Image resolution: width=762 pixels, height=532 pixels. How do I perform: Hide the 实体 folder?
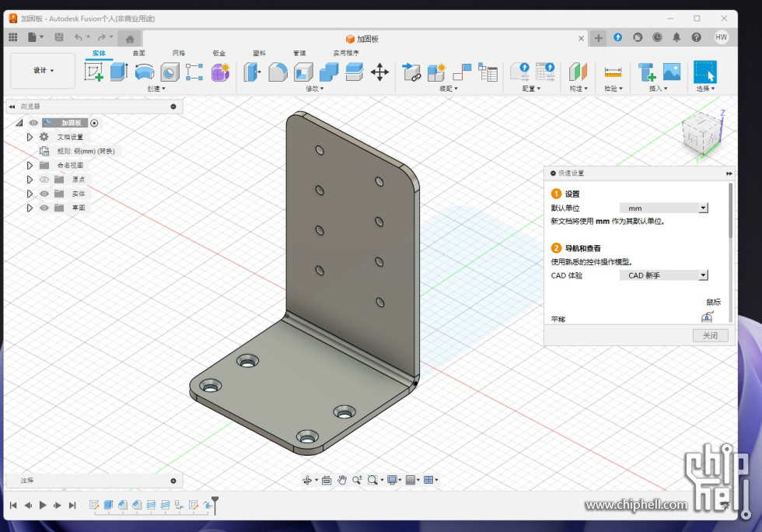coord(44,194)
